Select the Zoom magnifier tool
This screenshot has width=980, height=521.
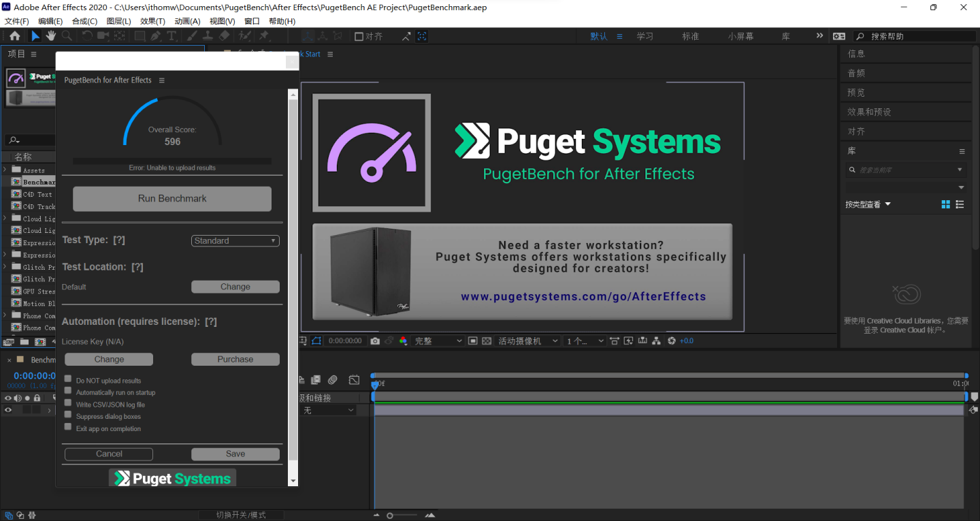pos(67,36)
